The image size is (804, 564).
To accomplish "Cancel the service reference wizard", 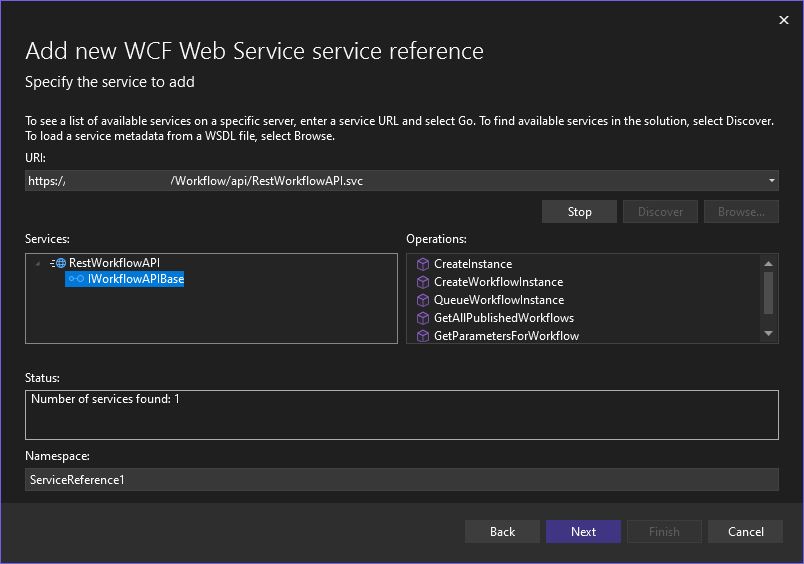I will (746, 532).
